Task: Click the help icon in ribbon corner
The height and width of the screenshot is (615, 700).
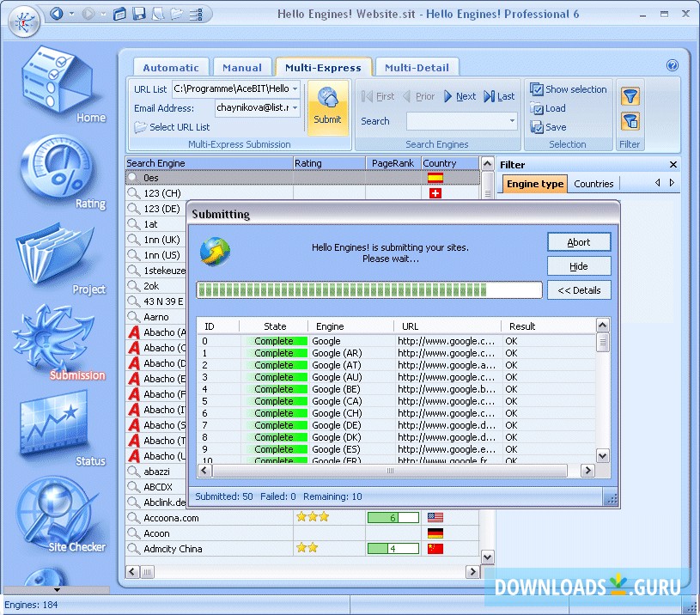Action: pos(673,65)
